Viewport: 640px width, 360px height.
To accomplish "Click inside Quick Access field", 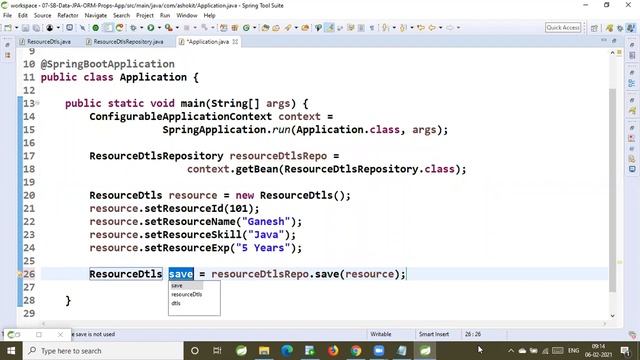I will click(563, 28).
